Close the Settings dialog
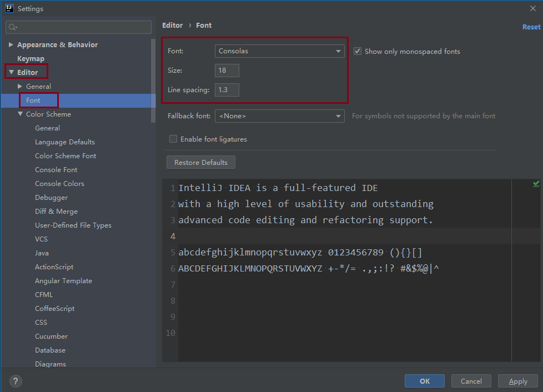This screenshot has height=392, width=543. click(533, 8)
